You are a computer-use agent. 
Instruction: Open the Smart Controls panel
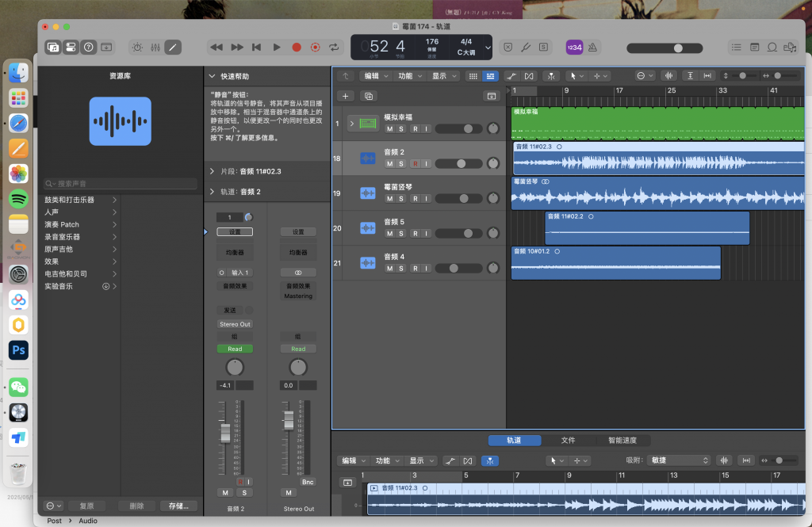click(x=138, y=48)
